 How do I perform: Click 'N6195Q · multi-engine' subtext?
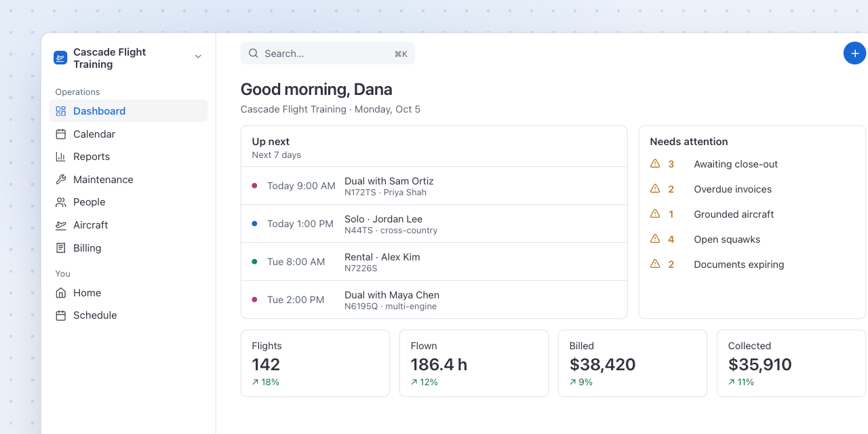pos(391,307)
